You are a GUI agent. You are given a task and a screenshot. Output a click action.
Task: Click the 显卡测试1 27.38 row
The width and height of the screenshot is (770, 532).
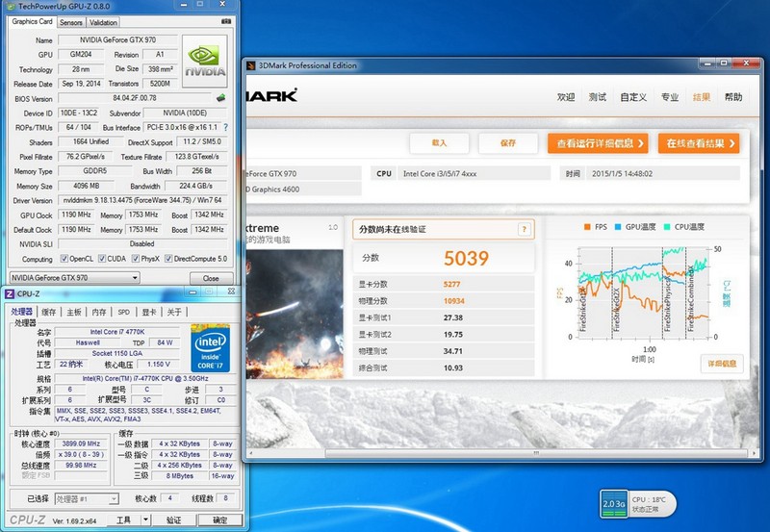(444, 317)
